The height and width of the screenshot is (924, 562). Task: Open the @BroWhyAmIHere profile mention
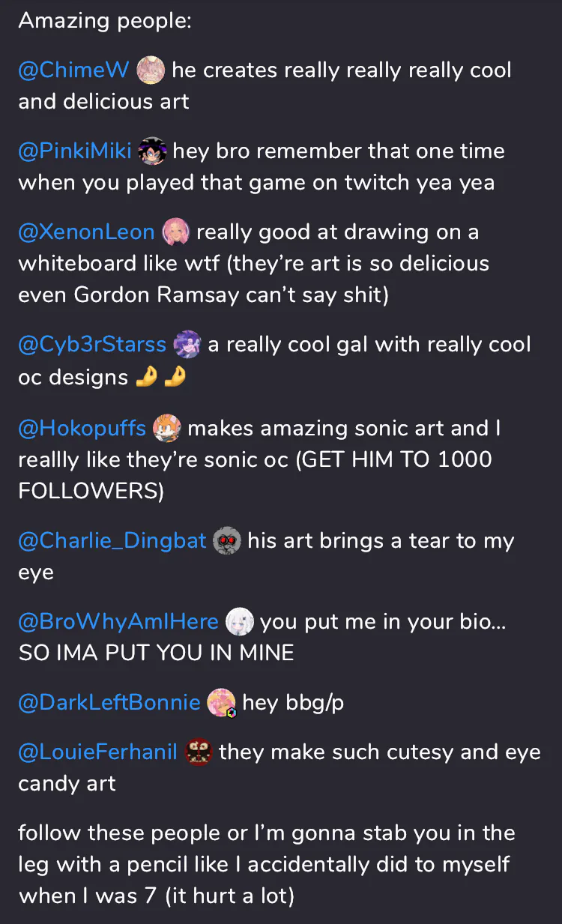coord(118,622)
